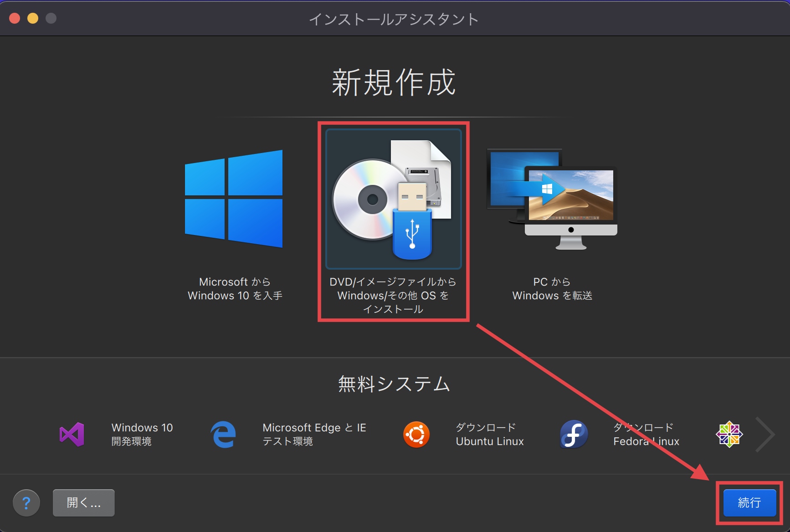790x532 pixels.
Task: Close the インストールアシスタント window with red button
Action: click(15, 18)
